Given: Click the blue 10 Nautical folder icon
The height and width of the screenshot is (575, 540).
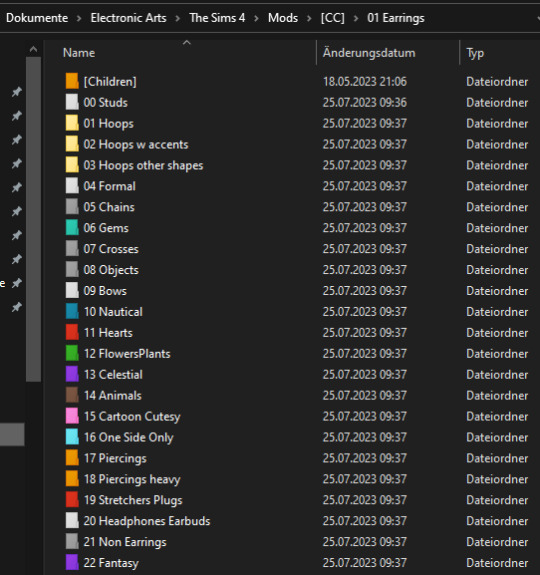Looking at the screenshot, I should pos(72,311).
